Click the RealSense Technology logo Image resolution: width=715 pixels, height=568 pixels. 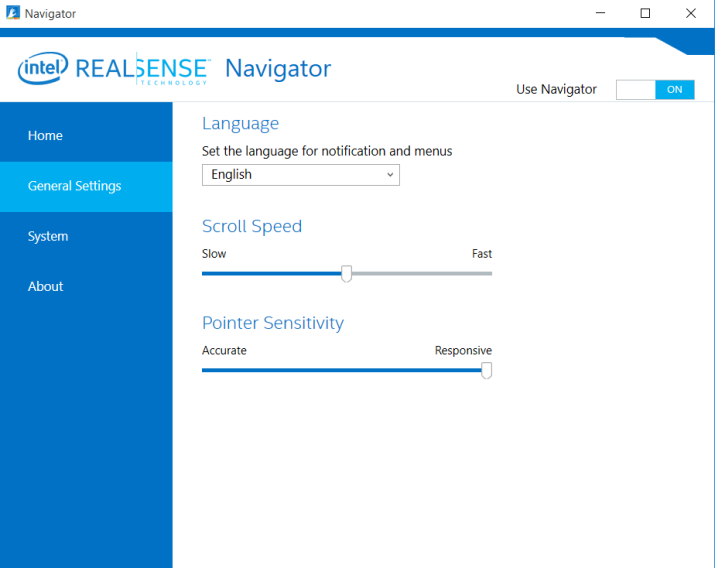143,69
